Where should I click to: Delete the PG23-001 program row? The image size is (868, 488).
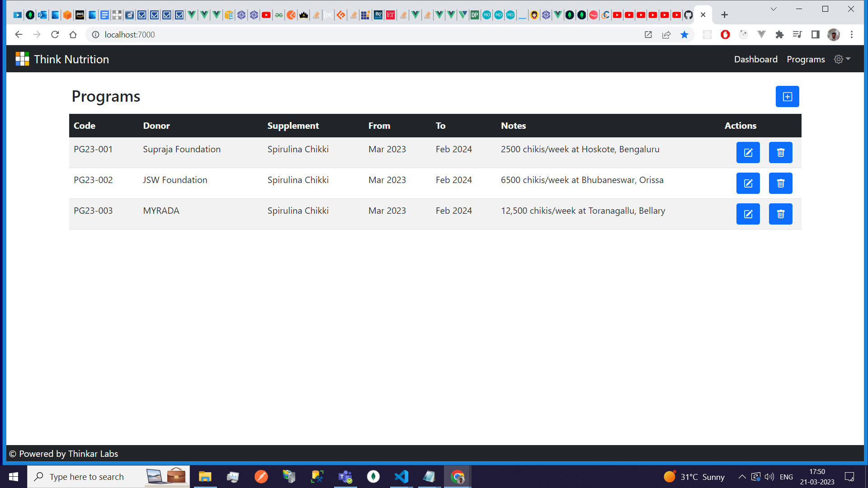780,153
